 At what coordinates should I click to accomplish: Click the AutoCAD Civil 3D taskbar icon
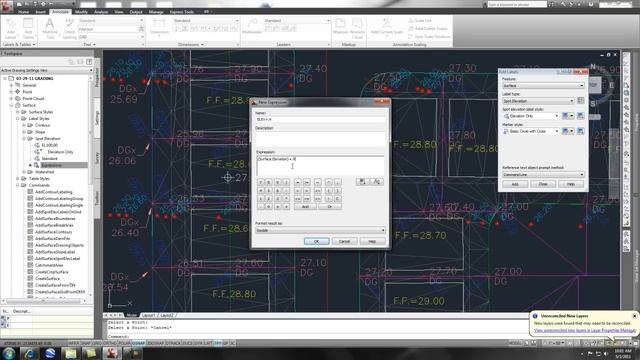111,353
